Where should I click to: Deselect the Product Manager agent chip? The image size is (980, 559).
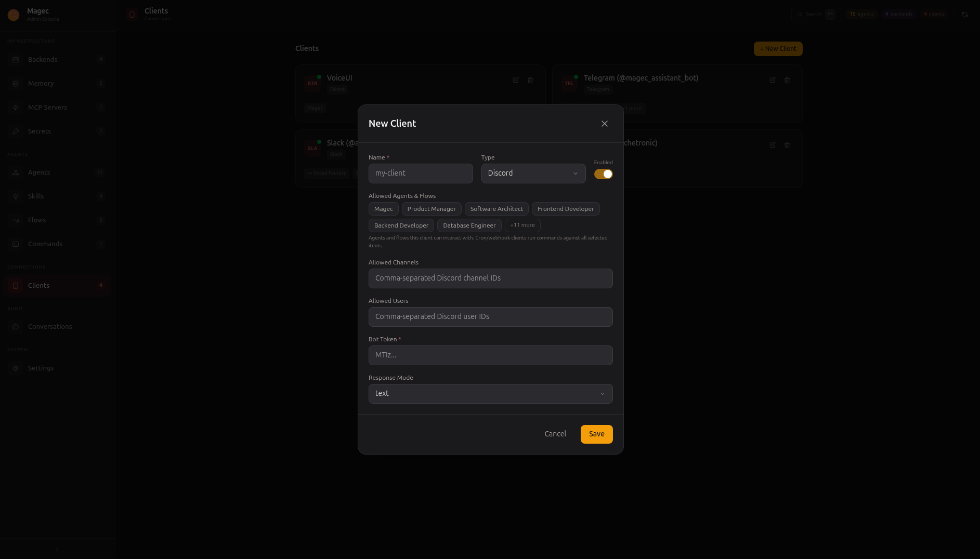click(x=431, y=209)
